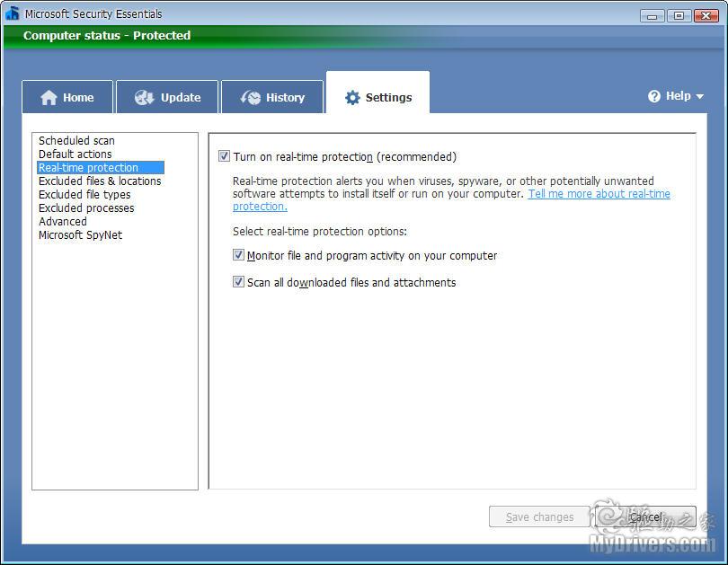Select Default actions in settings list
The width and height of the screenshot is (728, 565).
click(x=75, y=154)
